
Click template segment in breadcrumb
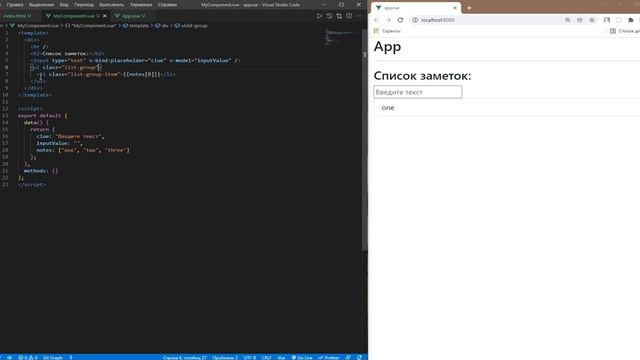click(x=136, y=26)
